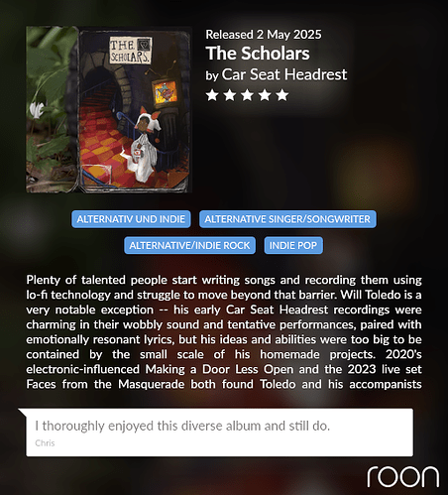The image size is (448, 495).
Task: Click the Released 2 May 2025 date
Action: click(264, 35)
